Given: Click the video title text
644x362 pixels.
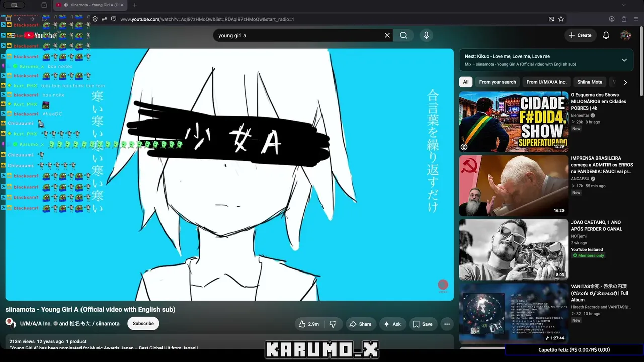Looking at the screenshot, I should point(91,310).
